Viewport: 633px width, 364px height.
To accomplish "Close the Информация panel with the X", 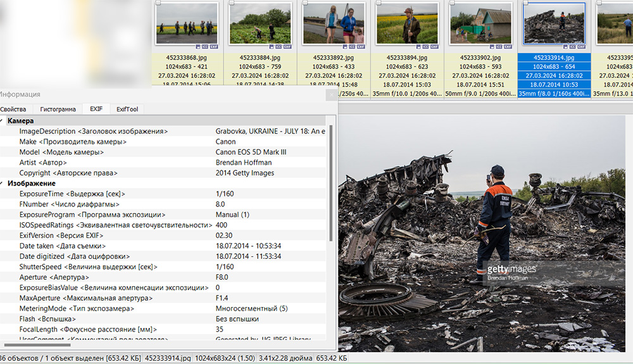I will [x=332, y=95].
